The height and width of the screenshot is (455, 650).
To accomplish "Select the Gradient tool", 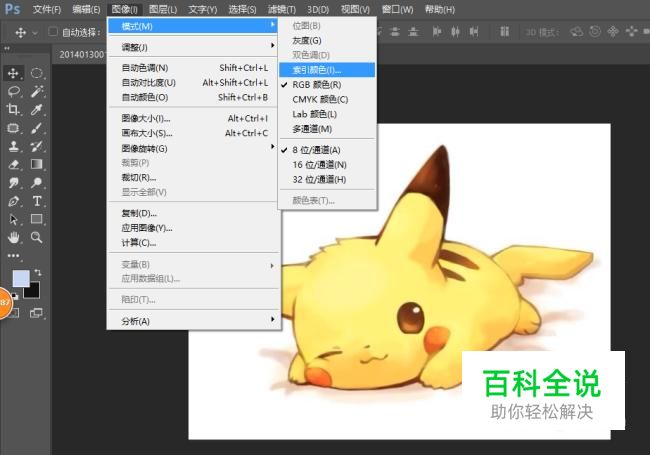I will coord(36,165).
